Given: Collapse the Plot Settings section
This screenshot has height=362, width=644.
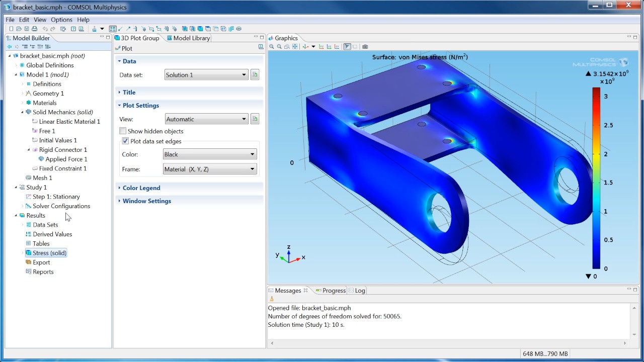Looking at the screenshot, I should (x=140, y=105).
